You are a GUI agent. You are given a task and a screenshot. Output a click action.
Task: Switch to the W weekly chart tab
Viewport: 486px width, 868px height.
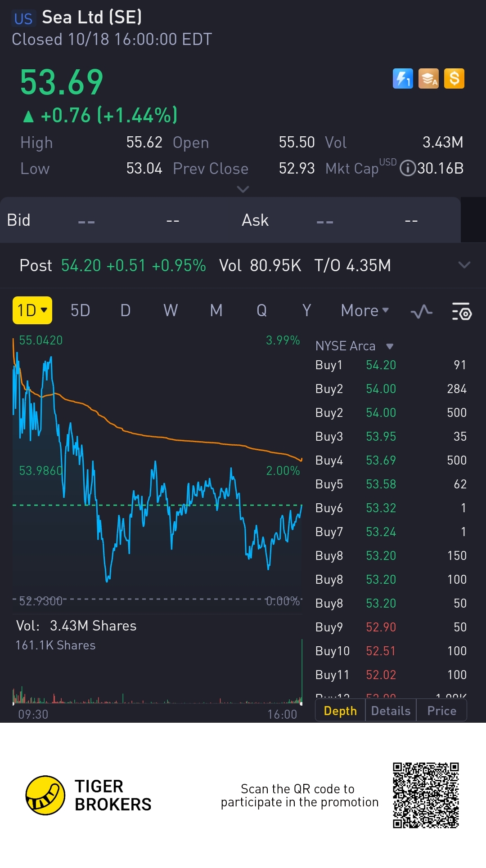pyautogui.click(x=171, y=310)
